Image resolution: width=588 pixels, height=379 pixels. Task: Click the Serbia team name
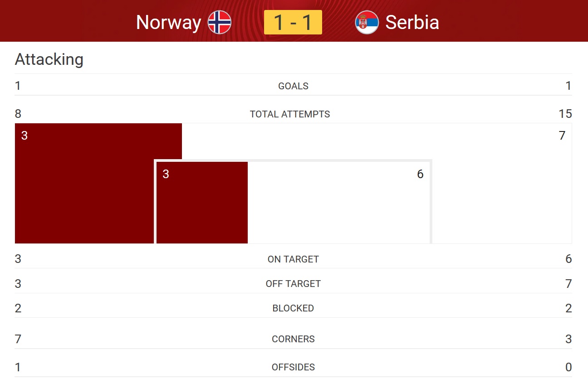click(x=412, y=22)
